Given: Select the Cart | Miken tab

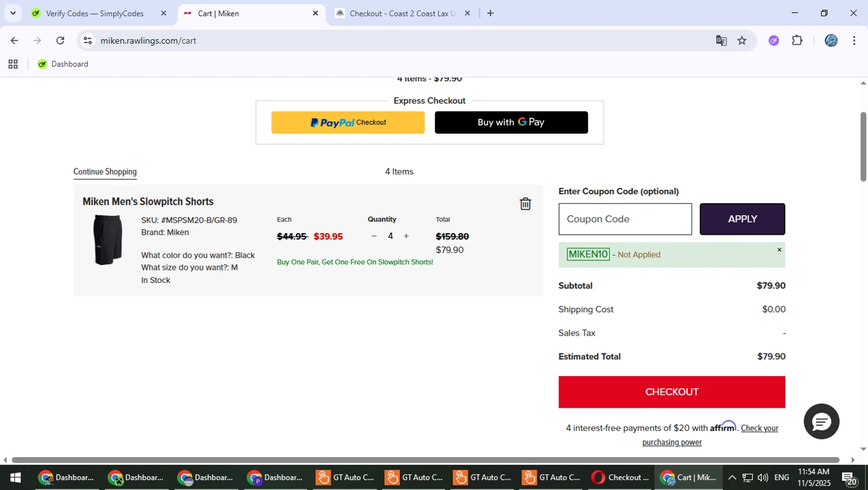Looking at the screenshot, I should click(250, 13).
